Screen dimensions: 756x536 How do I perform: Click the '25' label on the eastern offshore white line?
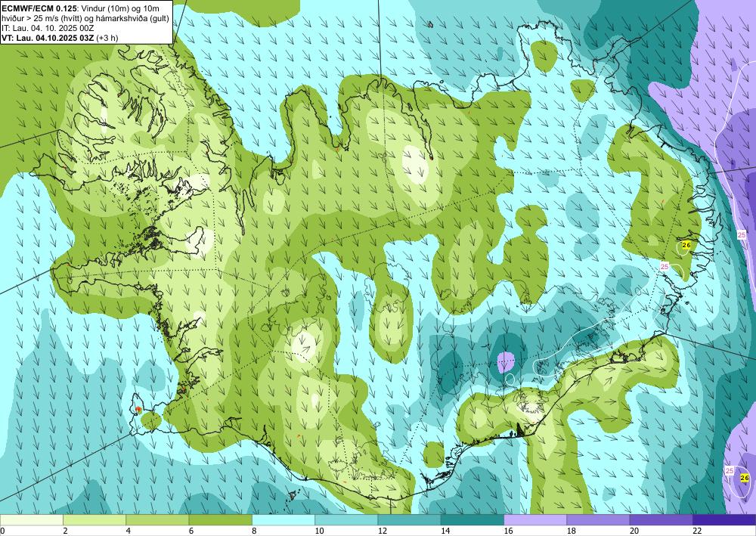click(742, 235)
